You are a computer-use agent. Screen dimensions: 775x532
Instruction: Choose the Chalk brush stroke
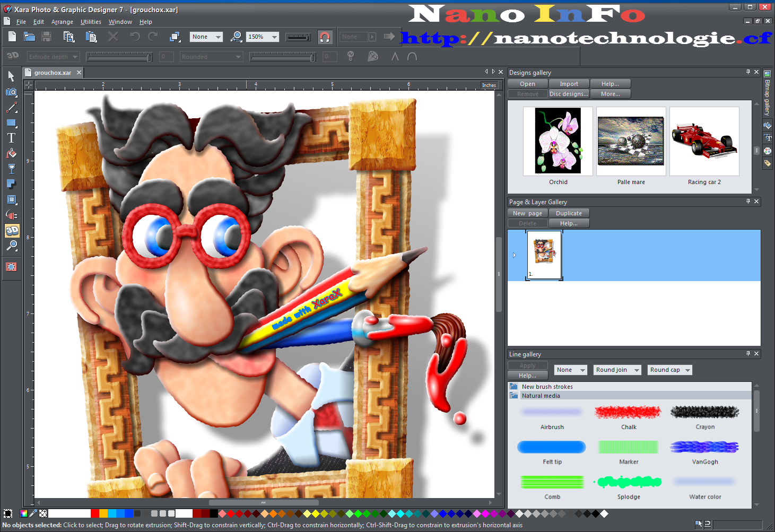(629, 412)
